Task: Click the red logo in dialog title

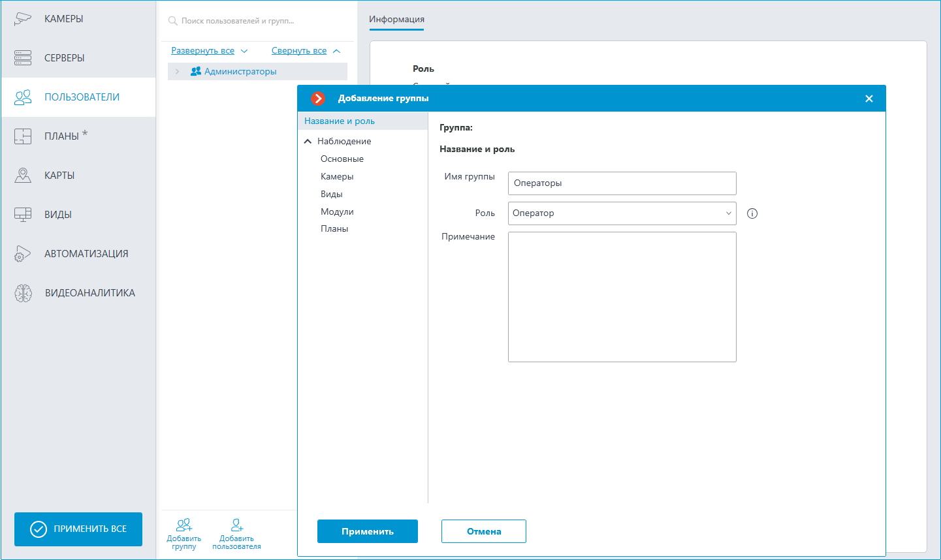Action: click(x=318, y=99)
